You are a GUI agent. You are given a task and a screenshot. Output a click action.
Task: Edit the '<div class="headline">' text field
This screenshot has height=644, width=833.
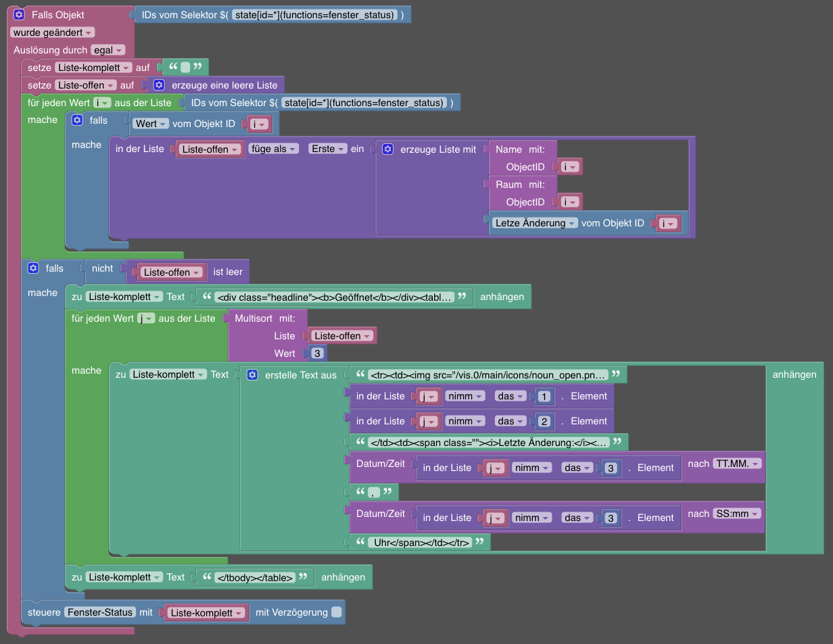tap(334, 297)
